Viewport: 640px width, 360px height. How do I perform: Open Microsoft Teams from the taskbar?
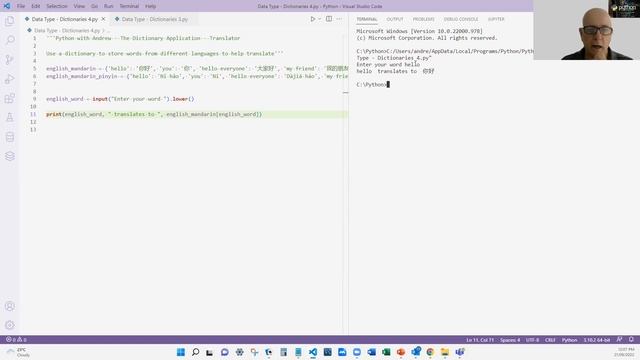(x=460, y=352)
